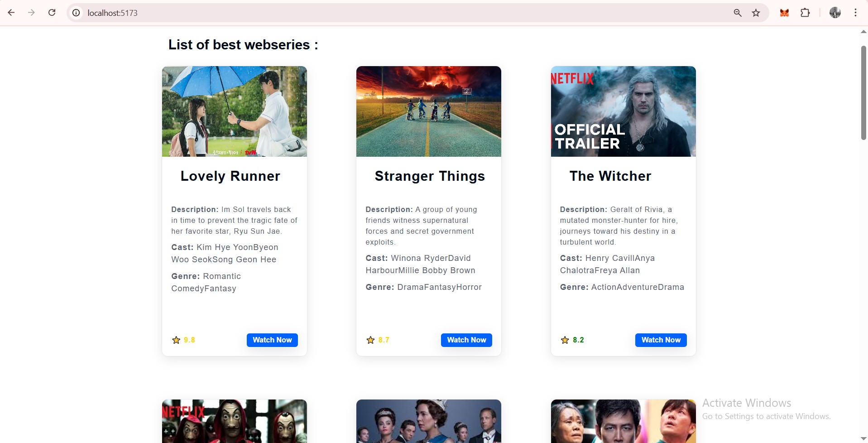Click the 'List of best webseries :' heading
This screenshot has height=443, width=868.
click(243, 45)
